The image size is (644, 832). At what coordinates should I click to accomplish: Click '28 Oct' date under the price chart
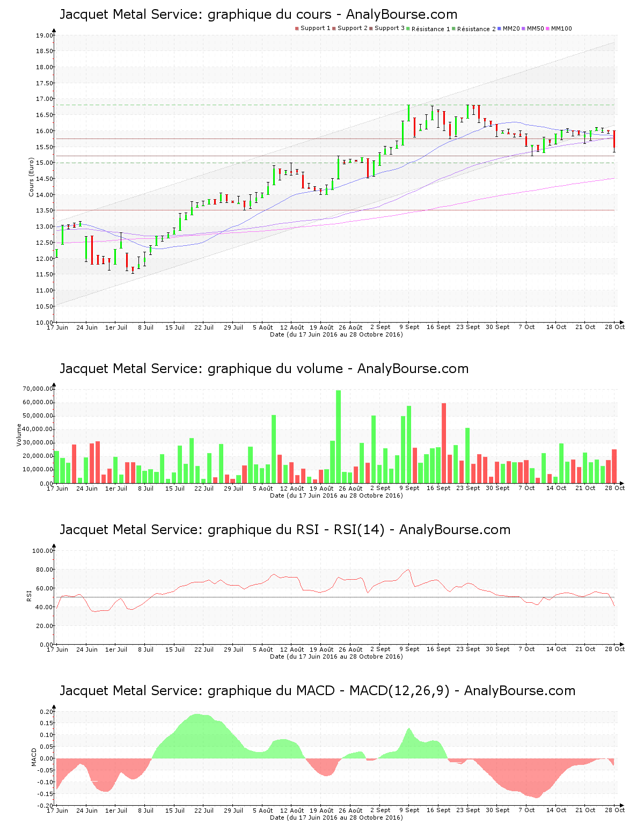point(615,327)
